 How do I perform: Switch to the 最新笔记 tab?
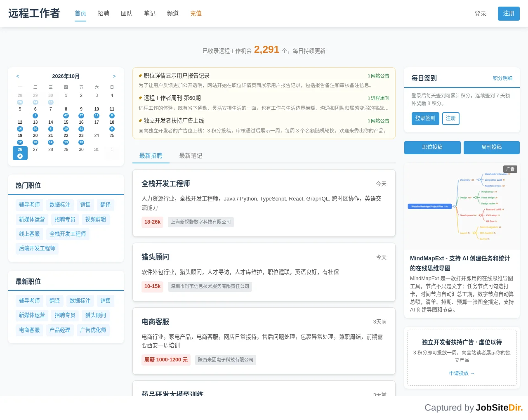tap(191, 156)
